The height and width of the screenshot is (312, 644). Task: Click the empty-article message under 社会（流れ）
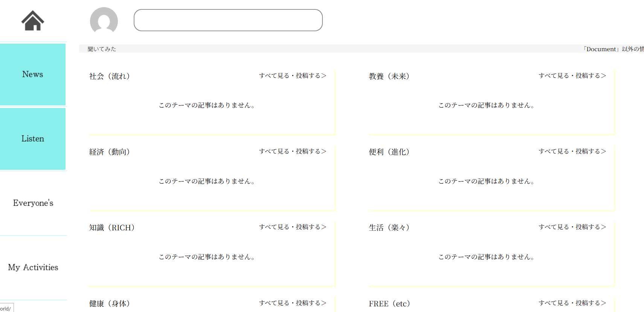207,105
